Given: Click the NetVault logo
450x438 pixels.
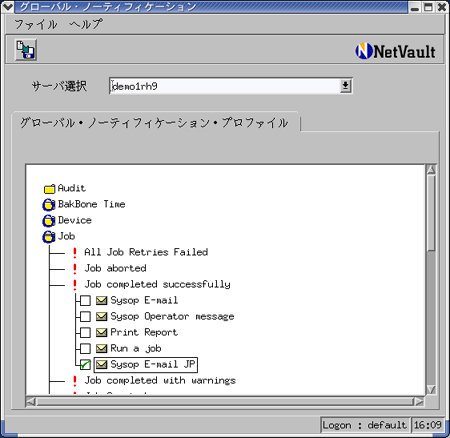Looking at the screenshot, I should [395, 52].
